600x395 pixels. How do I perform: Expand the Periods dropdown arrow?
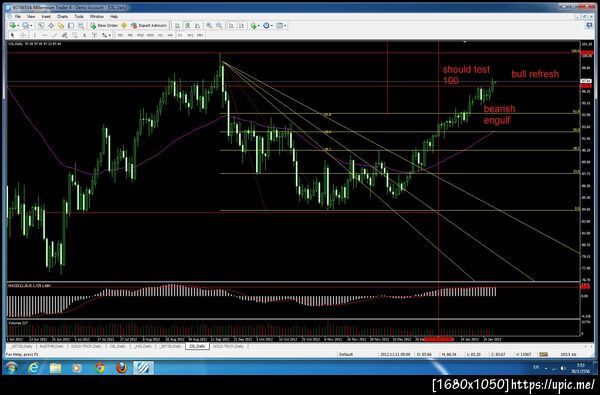click(x=272, y=26)
